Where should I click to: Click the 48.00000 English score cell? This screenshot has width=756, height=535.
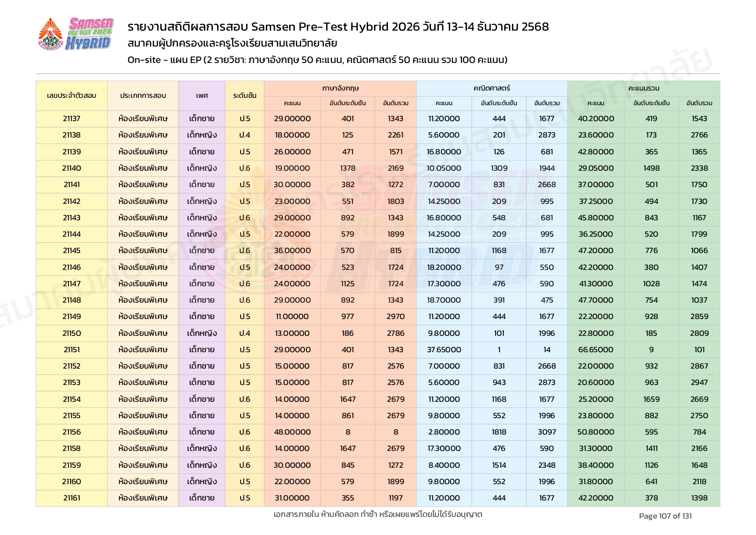pyautogui.click(x=292, y=432)
